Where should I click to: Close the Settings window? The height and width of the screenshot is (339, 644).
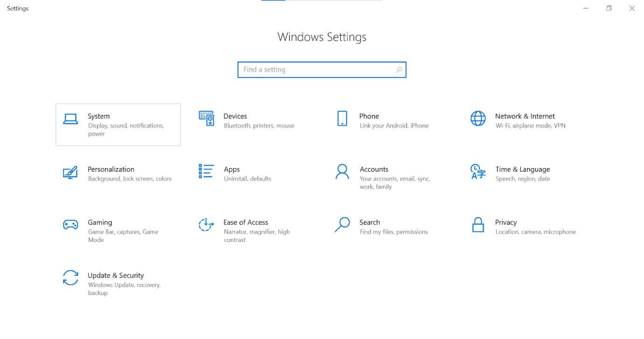632,8
